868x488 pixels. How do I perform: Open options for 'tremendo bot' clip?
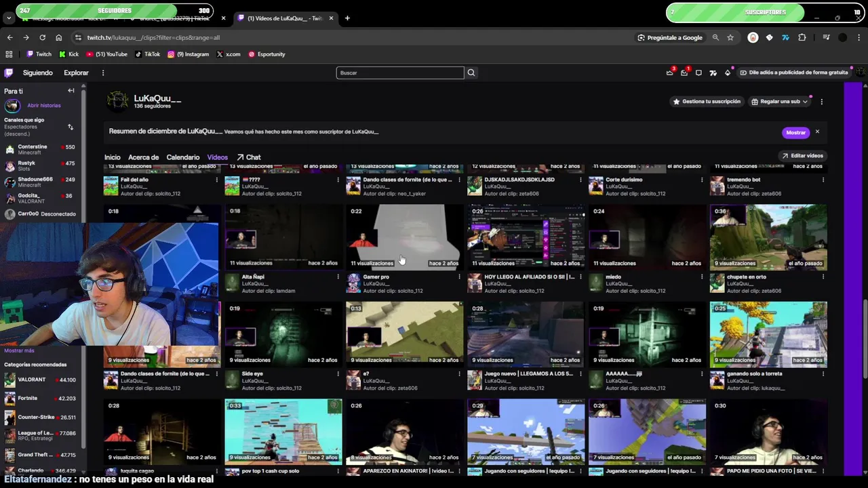click(x=823, y=180)
